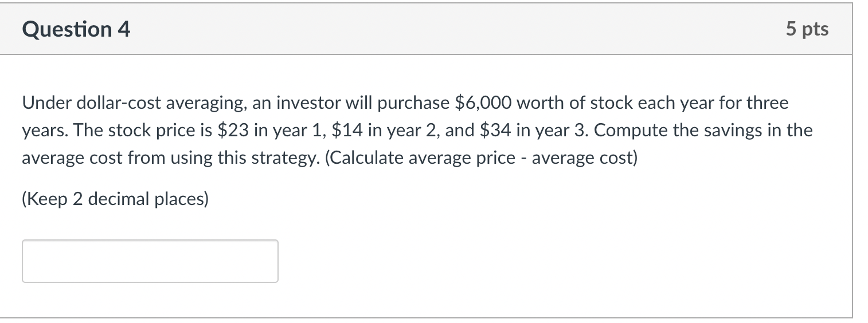Click the Keep 2 decimal places note

point(116,199)
